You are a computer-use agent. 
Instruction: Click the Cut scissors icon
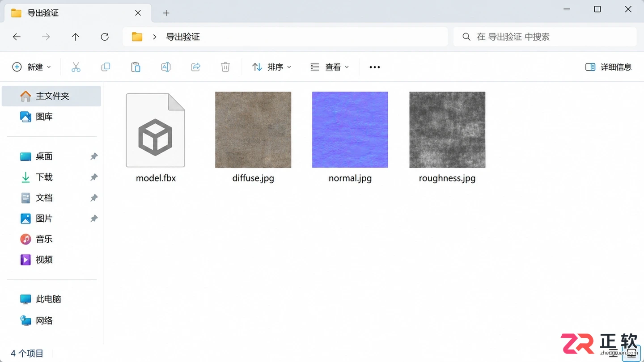pyautogui.click(x=76, y=67)
